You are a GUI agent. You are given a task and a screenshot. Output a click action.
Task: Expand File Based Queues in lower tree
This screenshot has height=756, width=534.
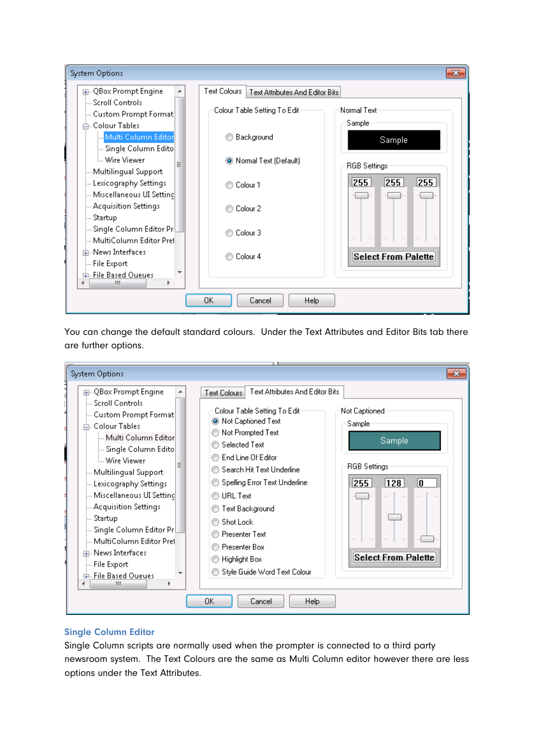click(86, 576)
